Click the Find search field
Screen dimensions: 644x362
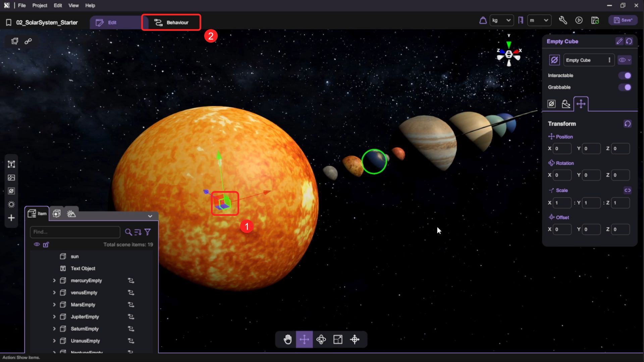pyautogui.click(x=75, y=232)
